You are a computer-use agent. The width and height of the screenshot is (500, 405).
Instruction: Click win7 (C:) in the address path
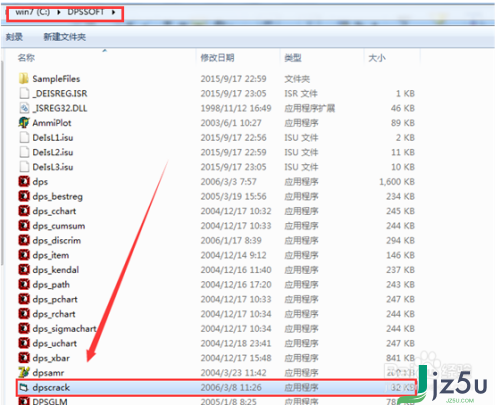point(33,12)
